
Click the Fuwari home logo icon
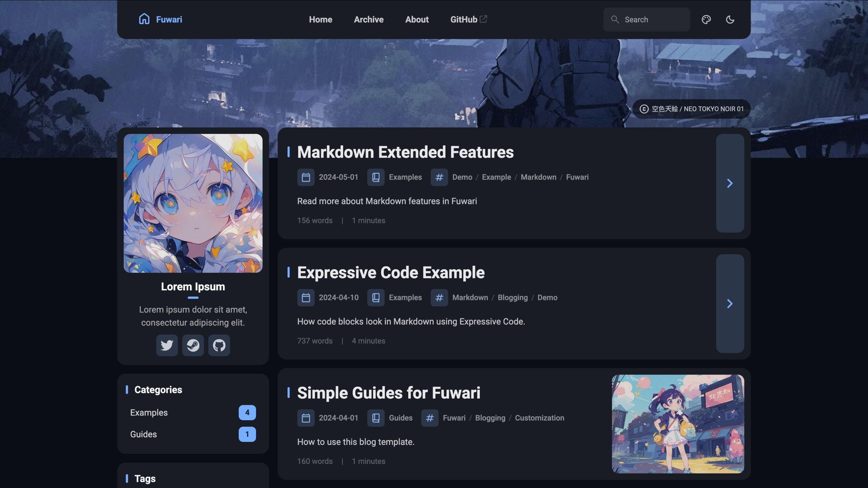click(x=144, y=19)
